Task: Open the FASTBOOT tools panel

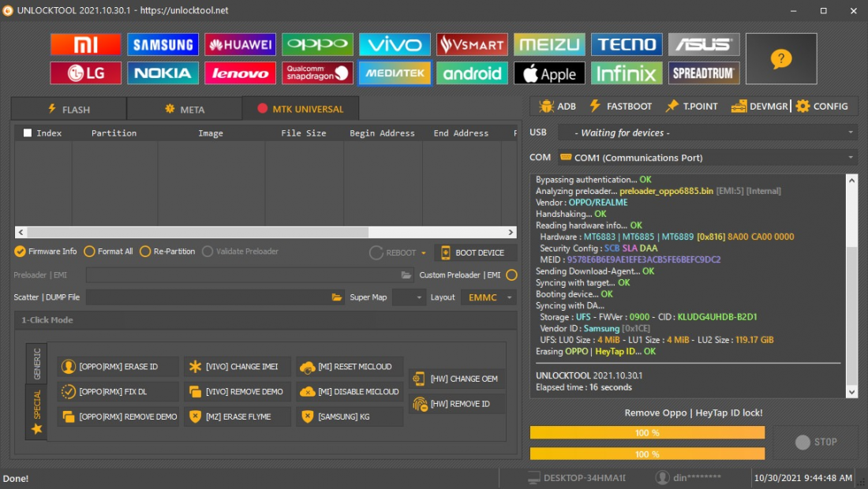Action: (x=620, y=106)
